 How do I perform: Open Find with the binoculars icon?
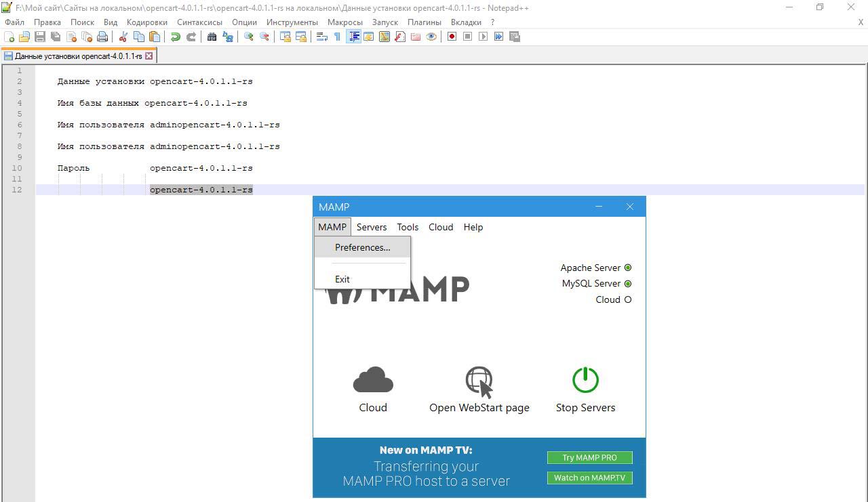212,37
